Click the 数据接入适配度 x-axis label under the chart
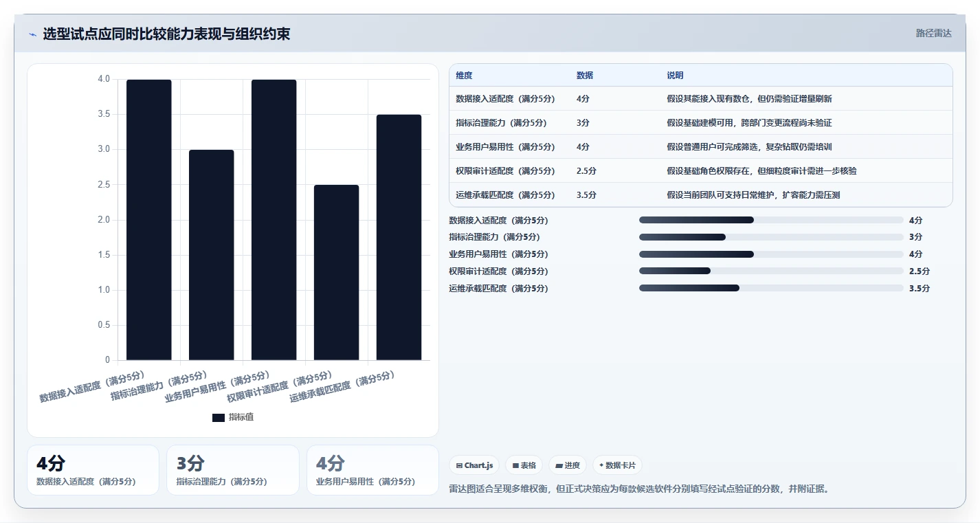The height and width of the screenshot is (523, 980). [x=93, y=386]
